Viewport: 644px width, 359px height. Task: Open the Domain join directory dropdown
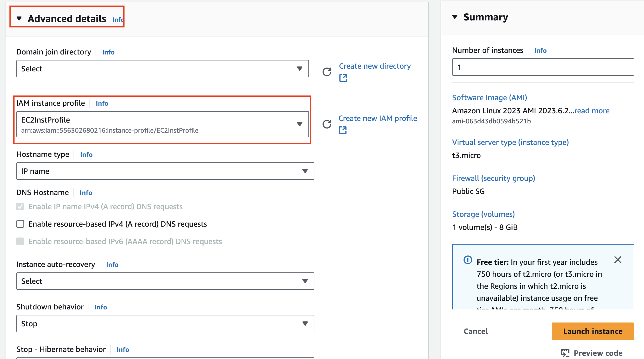(x=162, y=69)
